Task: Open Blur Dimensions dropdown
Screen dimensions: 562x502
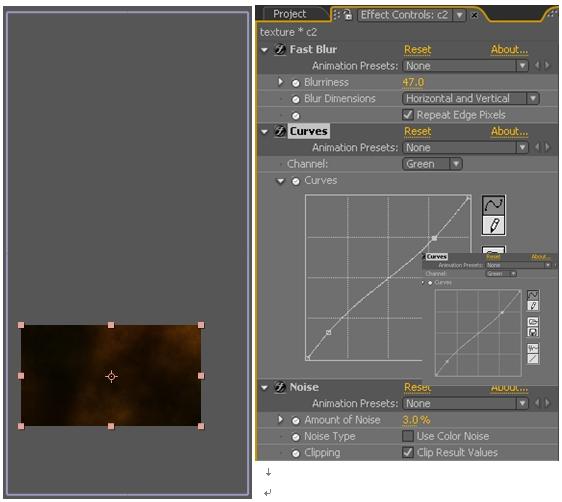Action: point(471,99)
